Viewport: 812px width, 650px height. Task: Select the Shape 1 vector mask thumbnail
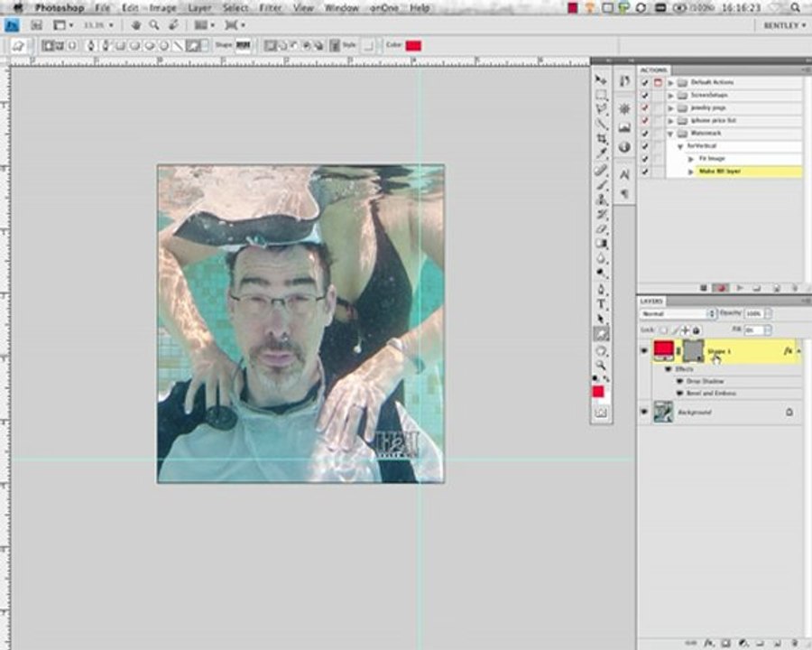click(x=694, y=351)
